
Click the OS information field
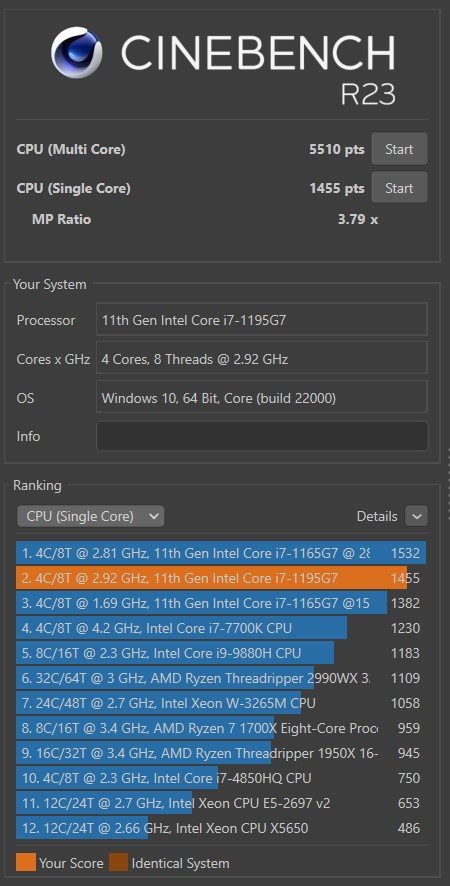tap(262, 398)
